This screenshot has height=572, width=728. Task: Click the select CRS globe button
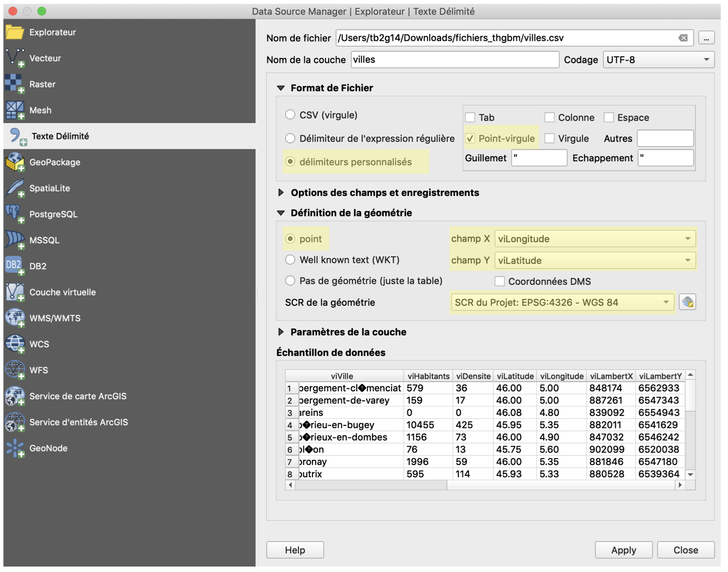687,302
